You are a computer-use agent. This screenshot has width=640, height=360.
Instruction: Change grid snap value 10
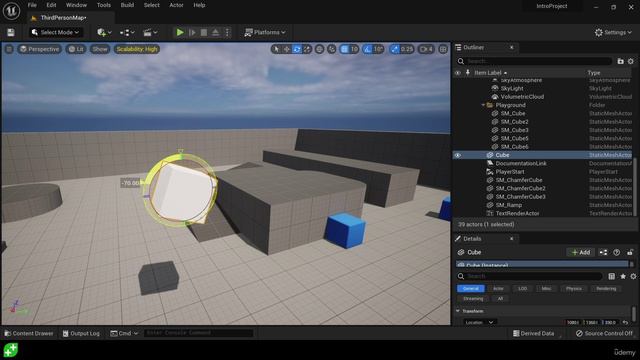pyautogui.click(x=354, y=49)
